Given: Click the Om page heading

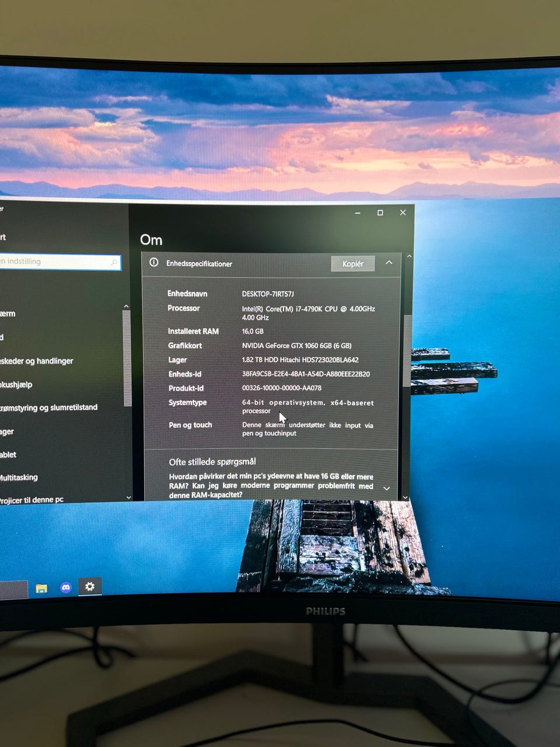Looking at the screenshot, I should click(151, 240).
